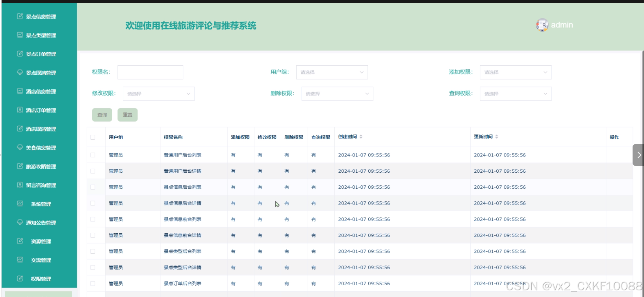Click the icon beside 美食信息管理
Image resolution: width=644 pixels, height=297 pixels.
coord(20,148)
